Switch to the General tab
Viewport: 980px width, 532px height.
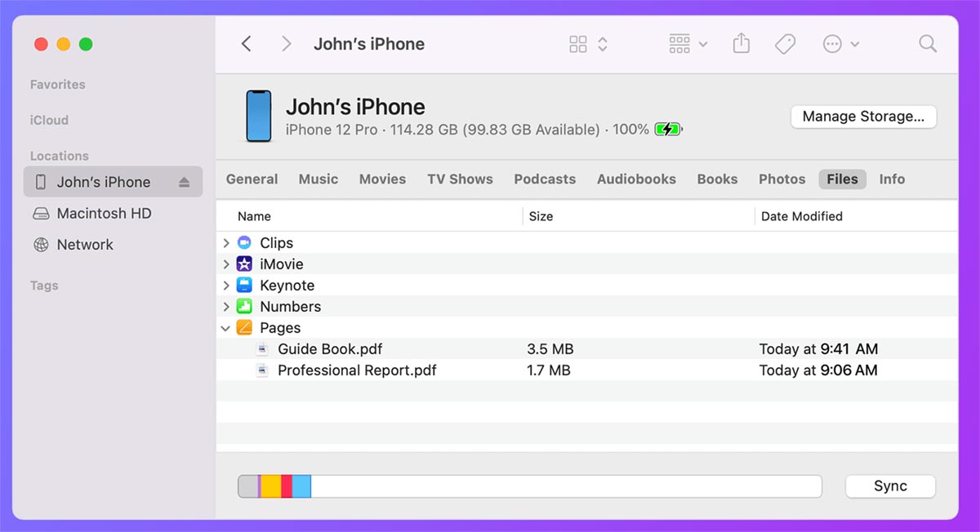[252, 180]
